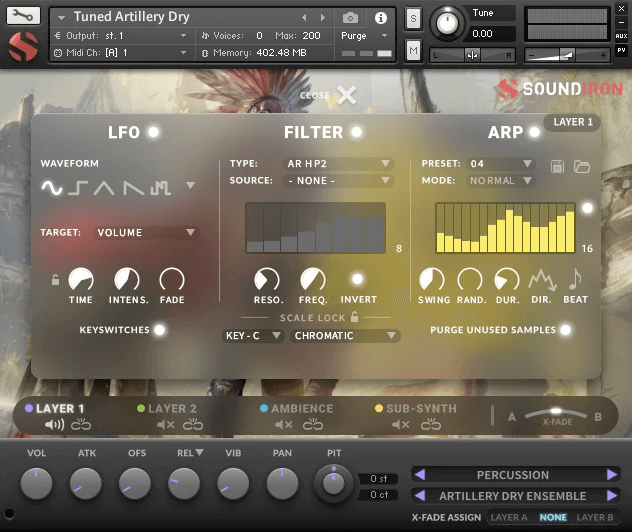Open the ARP MODE Normal dropdown

[501, 181]
